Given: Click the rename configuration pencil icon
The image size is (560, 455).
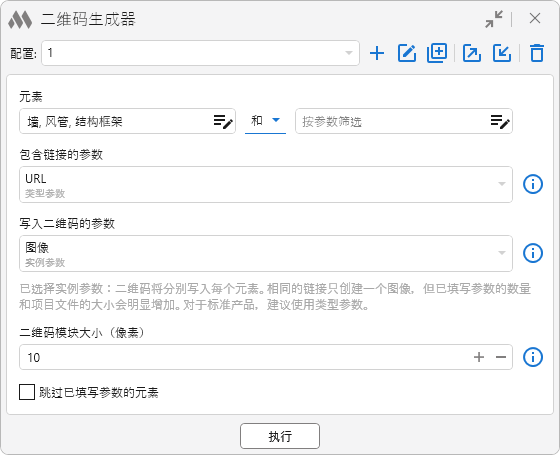Looking at the screenshot, I should tap(407, 54).
